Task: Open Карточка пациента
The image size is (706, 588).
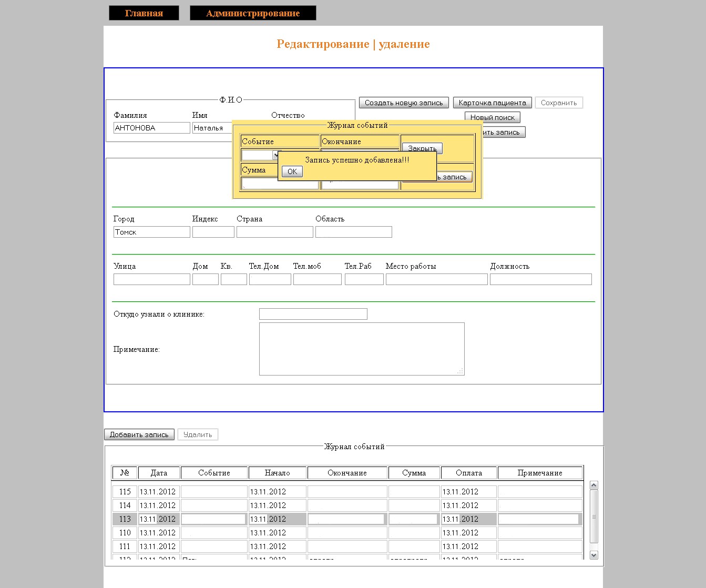Action: tap(493, 103)
